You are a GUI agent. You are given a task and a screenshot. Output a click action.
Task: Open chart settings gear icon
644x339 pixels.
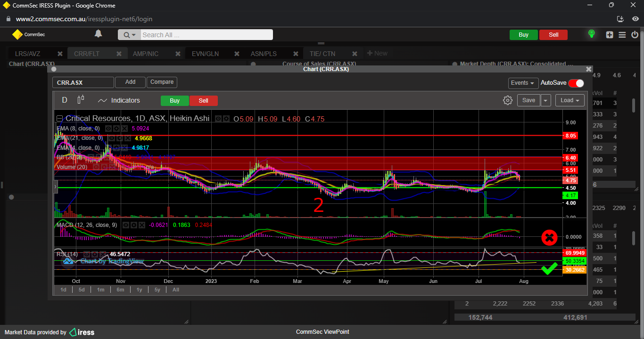coord(508,100)
